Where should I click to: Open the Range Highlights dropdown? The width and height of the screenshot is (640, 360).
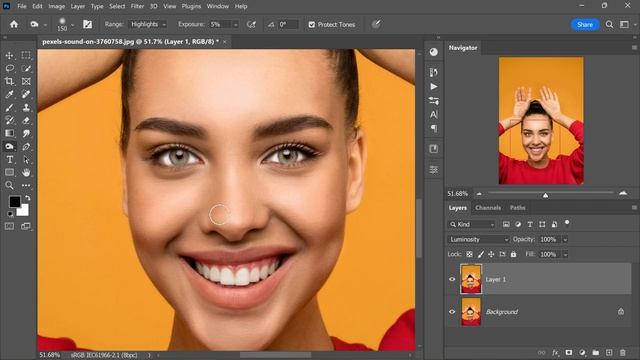click(148, 24)
